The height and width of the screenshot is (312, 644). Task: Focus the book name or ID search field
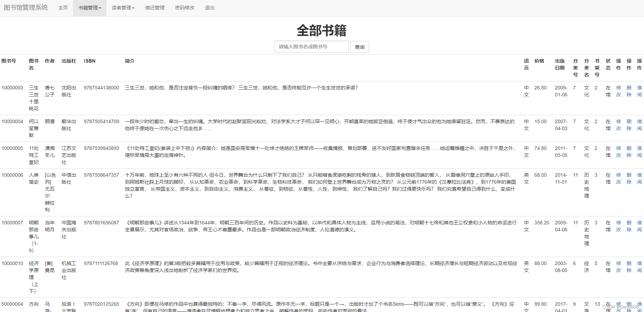311,47
